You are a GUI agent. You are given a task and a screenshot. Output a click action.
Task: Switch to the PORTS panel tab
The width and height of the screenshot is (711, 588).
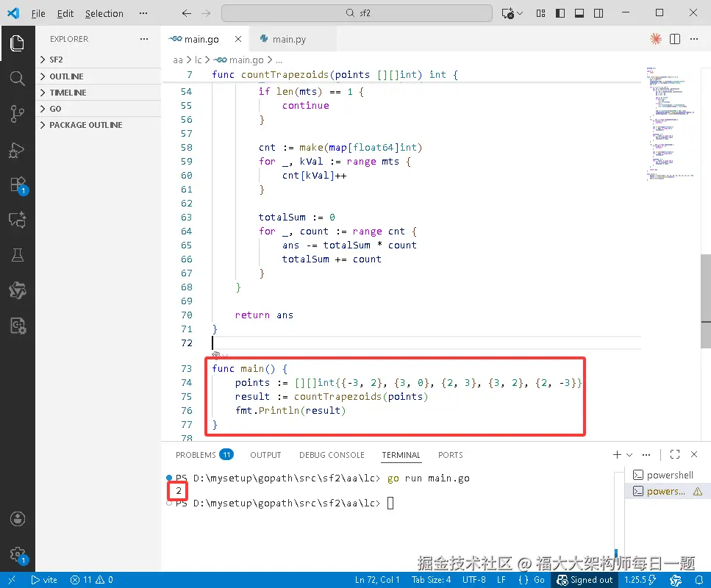[450, 455]
